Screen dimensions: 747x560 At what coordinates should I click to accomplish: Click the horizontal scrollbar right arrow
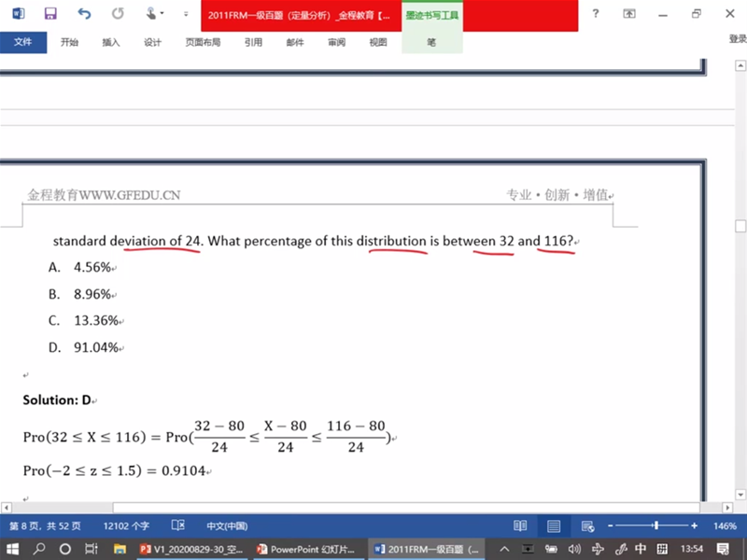point(727,508)
